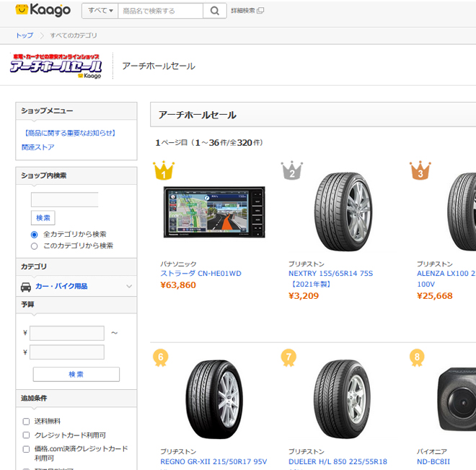Open 【商品に関する重要なお知らせ】 link
The width and height of the screenshot is (476, 470).
tap(69, 133)
